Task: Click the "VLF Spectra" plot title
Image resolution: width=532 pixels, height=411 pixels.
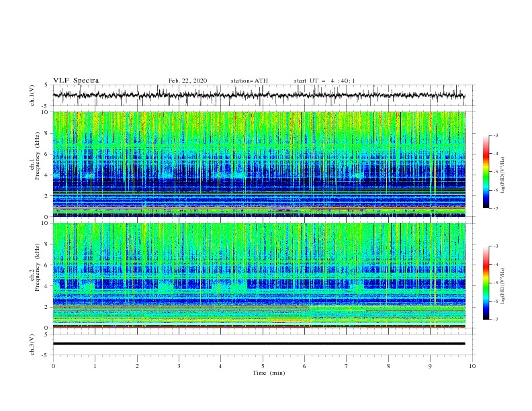Action: point(76,81)
